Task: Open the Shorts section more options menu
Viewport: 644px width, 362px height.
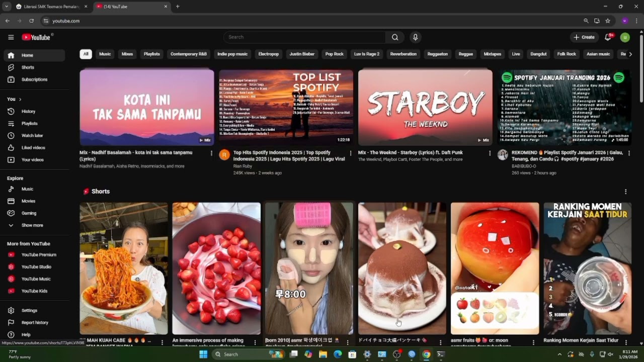Action: 626,192
